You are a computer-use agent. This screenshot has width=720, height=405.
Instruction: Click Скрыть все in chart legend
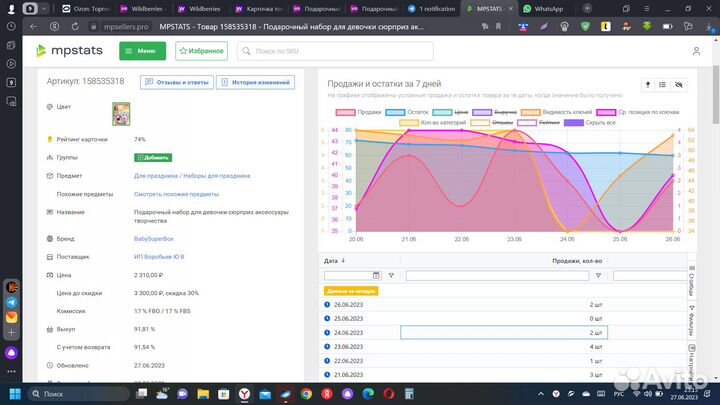click(x=590, y=123)
